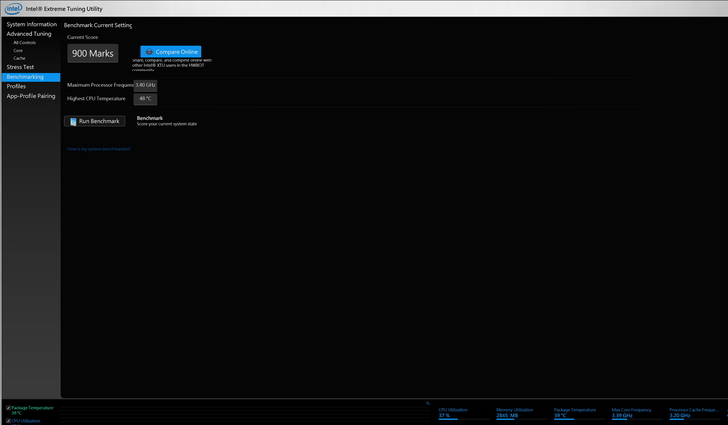
Task: Toggle the CPU Utilization graph checkbox
Action: [x=8, y=421]
